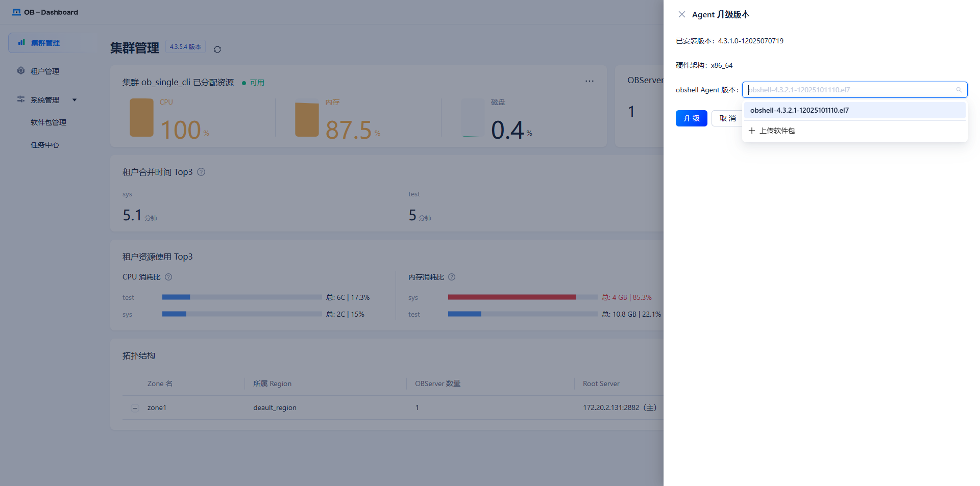Click the 4.3.5.4 版本 tag
This screenshot has width=980, height=486.
(185, 46)
